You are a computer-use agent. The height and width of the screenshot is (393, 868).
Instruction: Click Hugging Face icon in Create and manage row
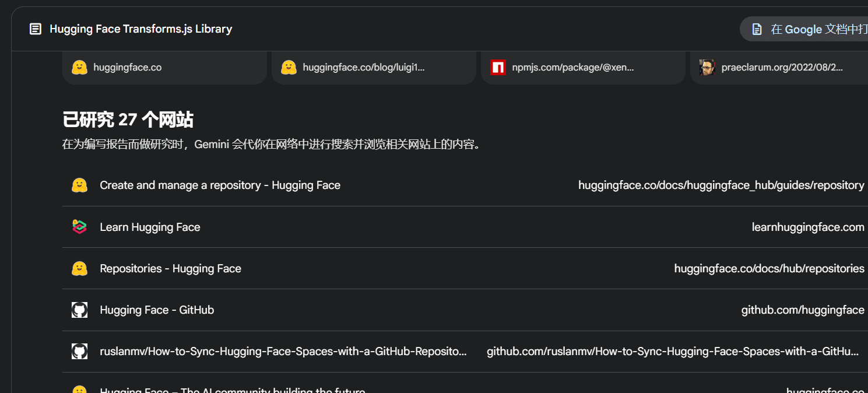pos(79,185)
